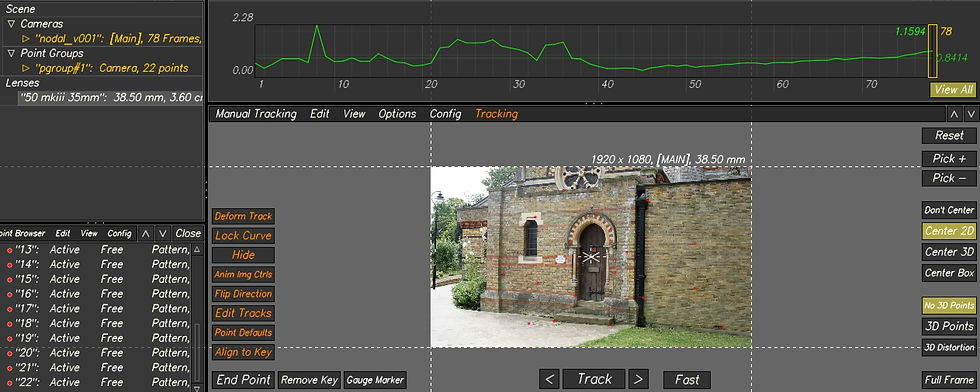Click the up arrow in Manual Tracking menu bar

tap(954, 114)
